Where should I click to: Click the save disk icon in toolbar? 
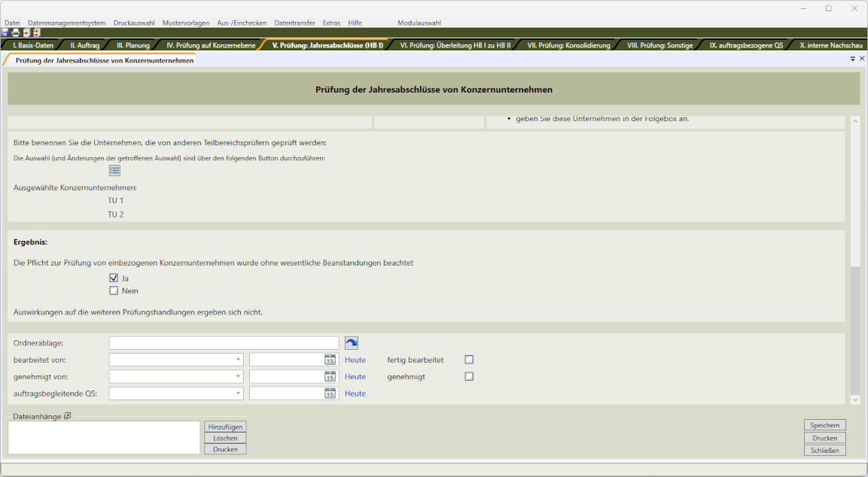pos(5,33)
